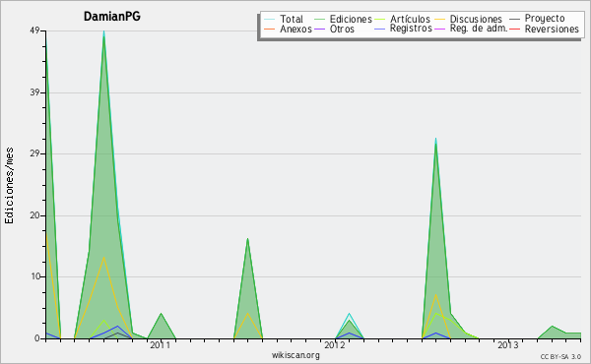591x364 pixels.
Task: Click the green Ediciones line swatch
Action: point(319,20)
